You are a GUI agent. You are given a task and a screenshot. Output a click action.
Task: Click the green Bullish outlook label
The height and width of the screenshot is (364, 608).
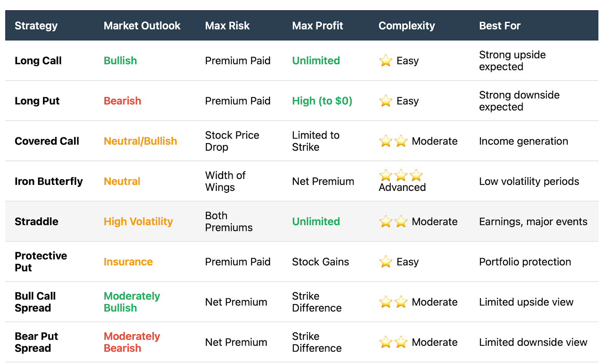coord(120,61)
